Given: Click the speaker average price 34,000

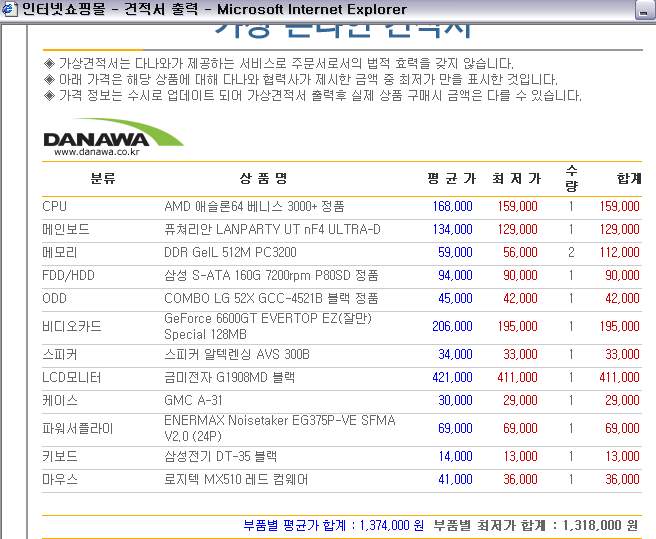Looking at the screenshot, I should pos(455,354).
